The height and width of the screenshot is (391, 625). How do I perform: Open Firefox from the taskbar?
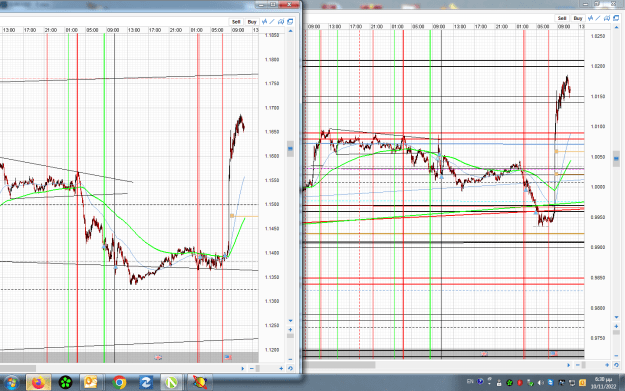click(x=39, y=383)
